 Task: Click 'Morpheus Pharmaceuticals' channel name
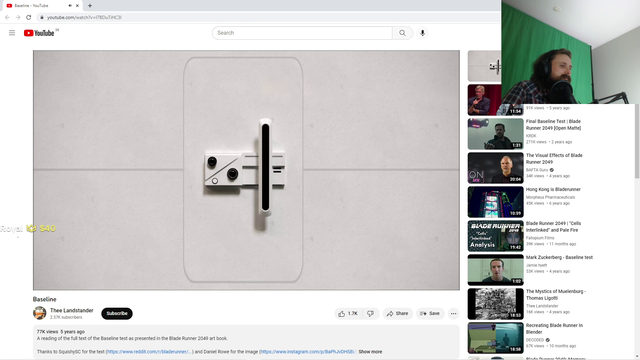[550, 197]
